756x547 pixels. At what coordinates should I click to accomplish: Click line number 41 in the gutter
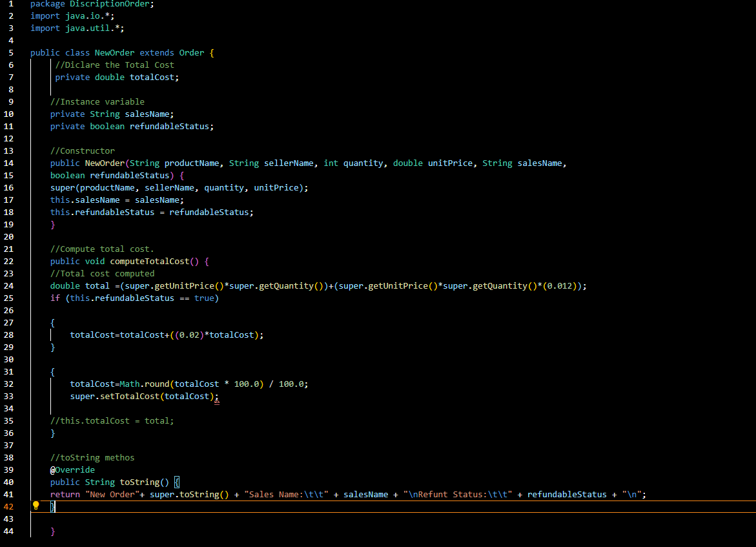tap(10, 494)
